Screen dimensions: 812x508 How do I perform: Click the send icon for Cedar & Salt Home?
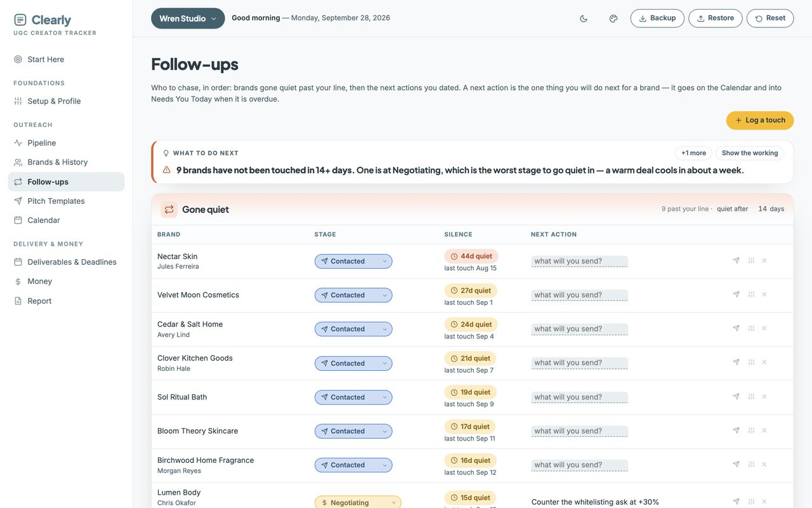pos(736,328)
